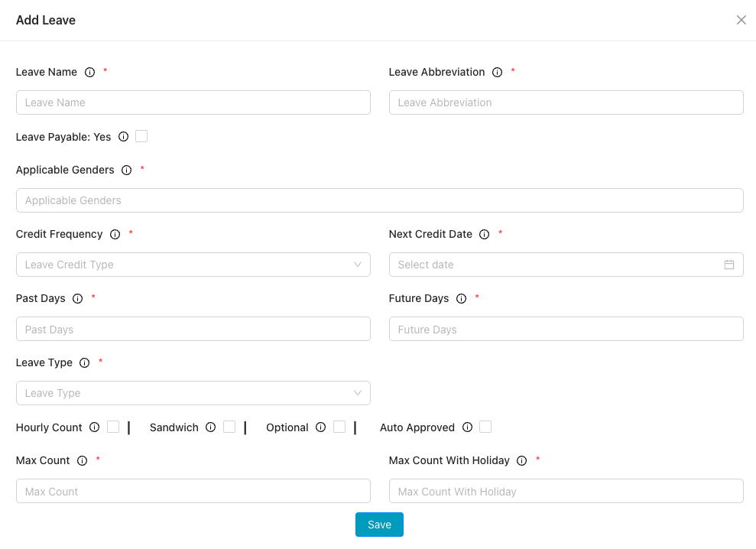Click the Save button
This screenshot has width=756, height=549.
click(379, 525)
